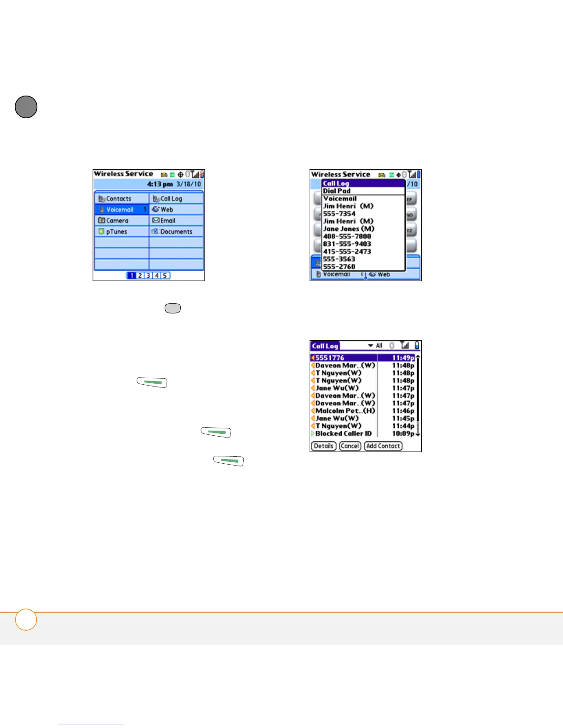Select 831-555-9403 in the redial list
Screen dimensions: 563x728
[363, 244]
